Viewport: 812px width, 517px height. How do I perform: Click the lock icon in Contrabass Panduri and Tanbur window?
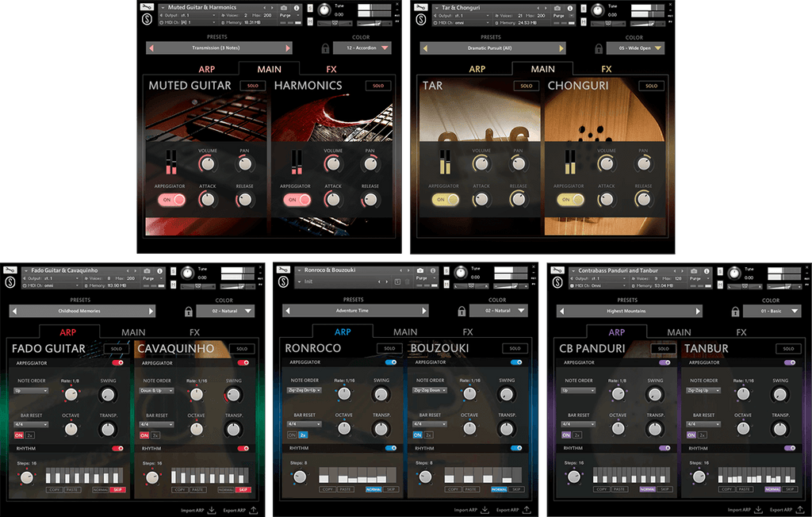click(735, 311)
